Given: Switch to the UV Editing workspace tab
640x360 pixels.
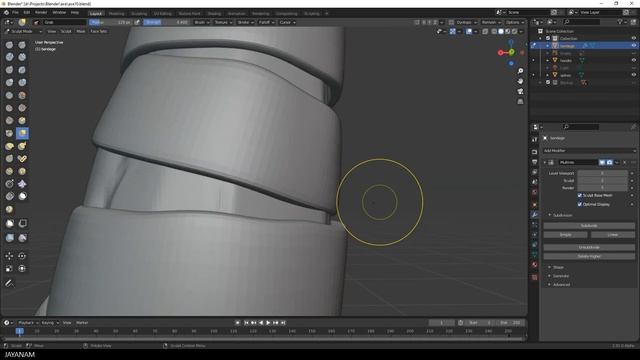Looking at the screenshot, I should point(162,13).
